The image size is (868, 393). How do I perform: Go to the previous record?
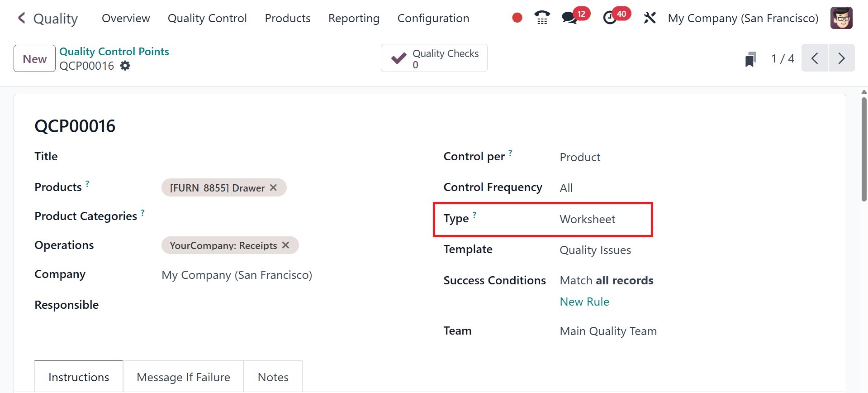tap(815, 58)
